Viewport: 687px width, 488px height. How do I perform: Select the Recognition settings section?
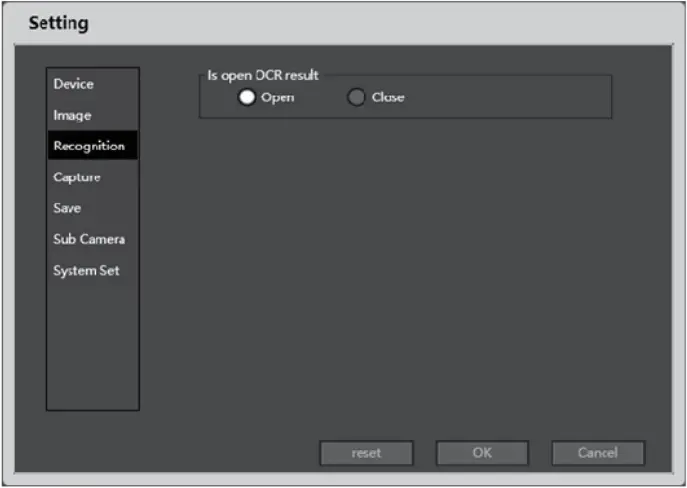click(92, 145)
